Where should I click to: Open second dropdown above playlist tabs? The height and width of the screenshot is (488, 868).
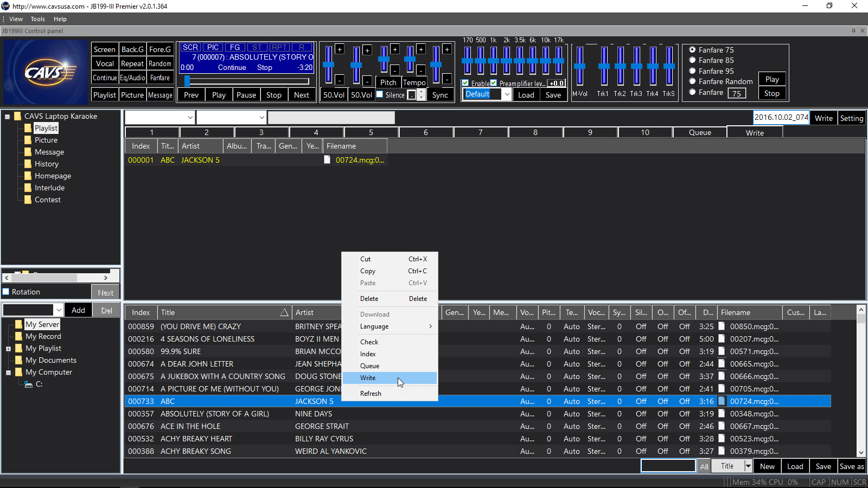click(261, 117)
